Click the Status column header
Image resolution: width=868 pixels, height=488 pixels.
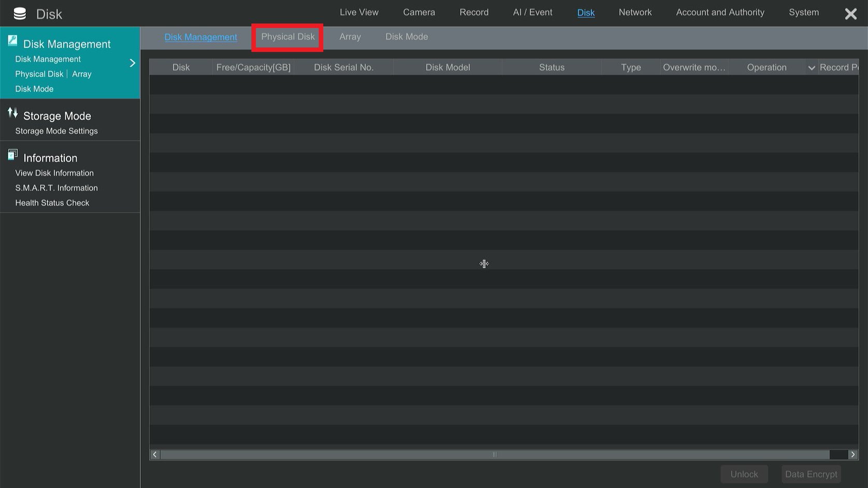coord(551,67)
